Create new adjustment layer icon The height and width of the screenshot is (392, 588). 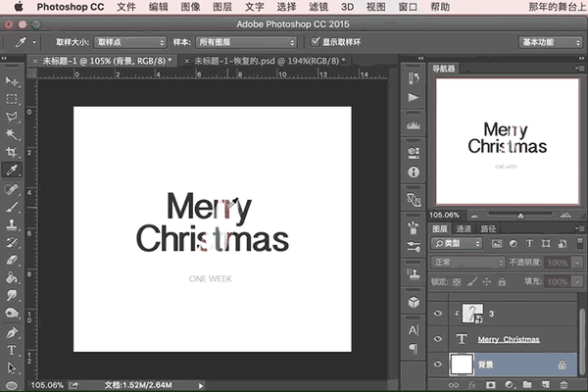[510, 384]
